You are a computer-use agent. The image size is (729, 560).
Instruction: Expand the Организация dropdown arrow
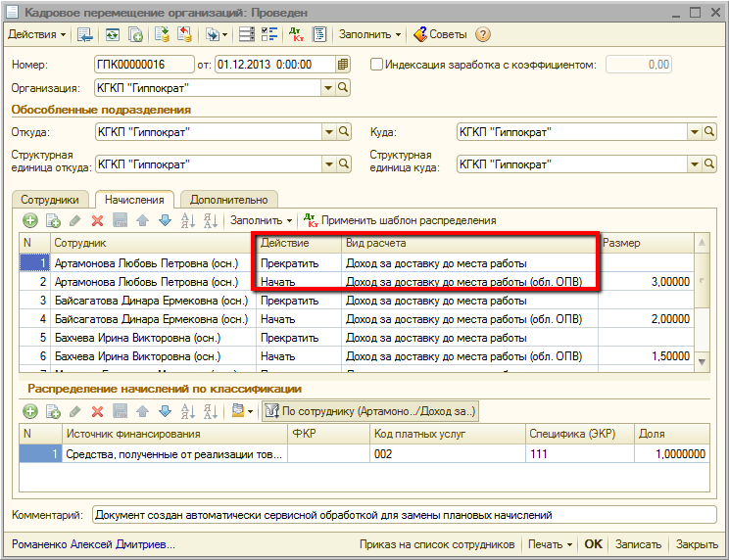[327, 88]
